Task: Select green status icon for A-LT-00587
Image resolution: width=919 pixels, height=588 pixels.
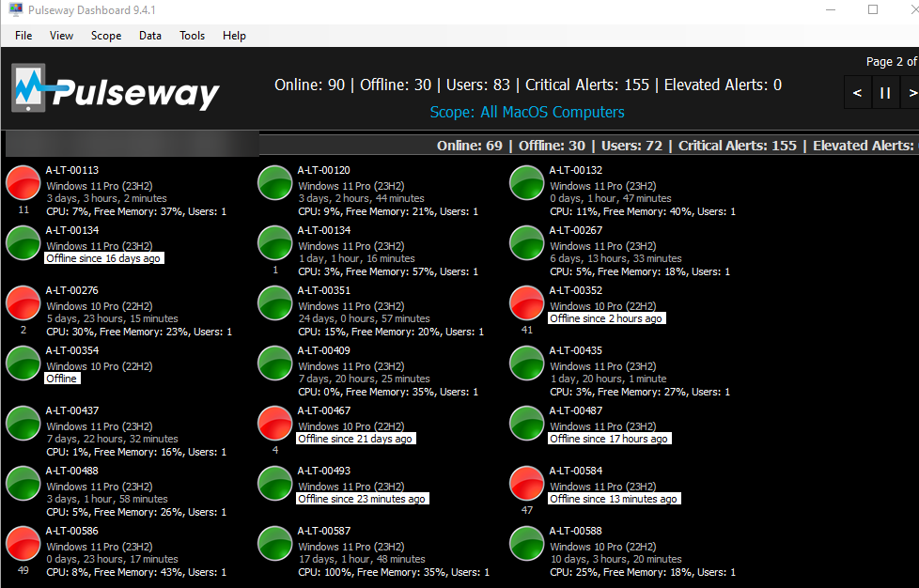Action: 275,544
